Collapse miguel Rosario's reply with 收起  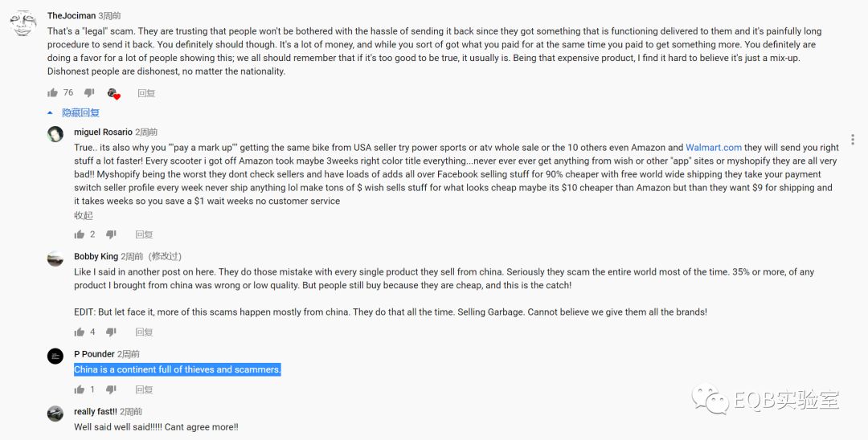tap(84, 215)
